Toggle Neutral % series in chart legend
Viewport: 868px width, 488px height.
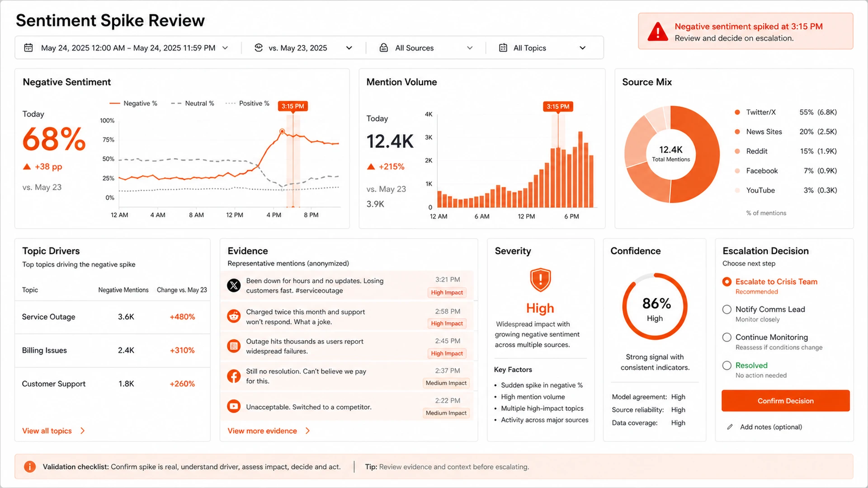pos(193,103)
